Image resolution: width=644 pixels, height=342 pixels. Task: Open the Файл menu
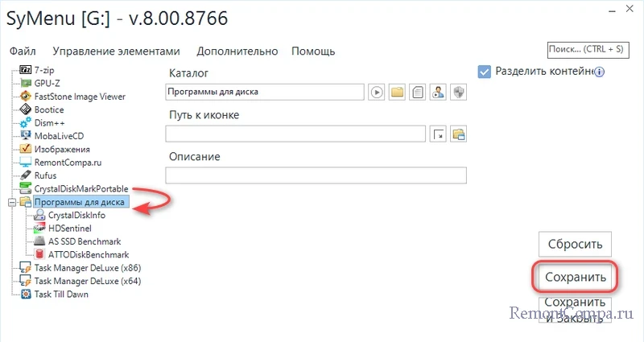pyautogui.click(x=23, y=51)
